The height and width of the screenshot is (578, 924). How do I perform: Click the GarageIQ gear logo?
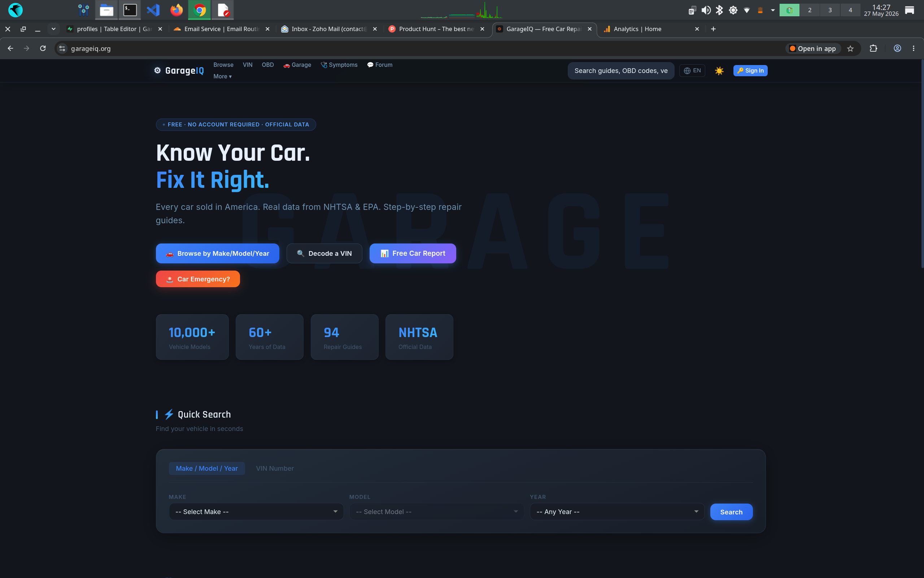(157, 70)
